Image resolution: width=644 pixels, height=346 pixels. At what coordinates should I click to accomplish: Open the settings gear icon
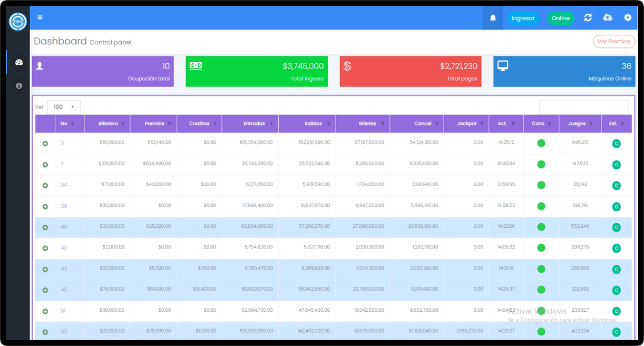click(x=628, y=18)
